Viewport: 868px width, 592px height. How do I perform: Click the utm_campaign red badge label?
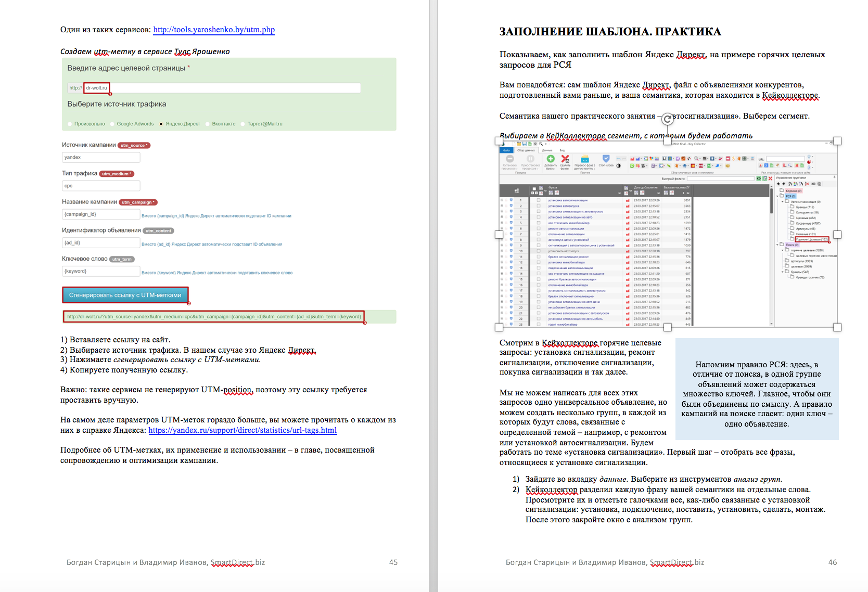(x=138, y=202)
